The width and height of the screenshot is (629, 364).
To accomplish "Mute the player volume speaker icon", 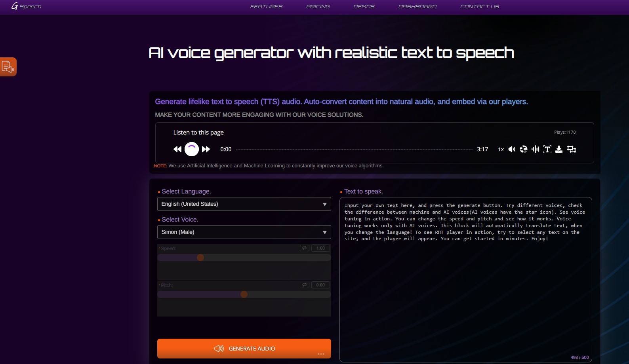I will pyautogui.click(x=512, y=149).
